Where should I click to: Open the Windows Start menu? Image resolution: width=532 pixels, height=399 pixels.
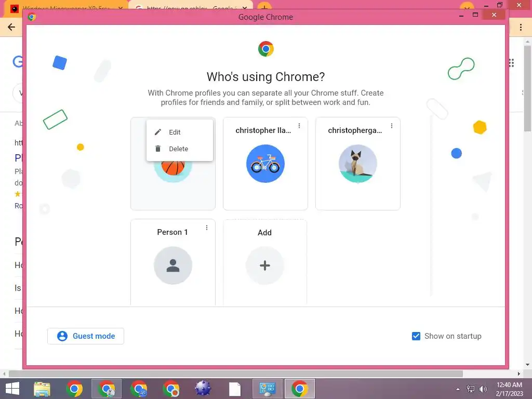point(12,389)
